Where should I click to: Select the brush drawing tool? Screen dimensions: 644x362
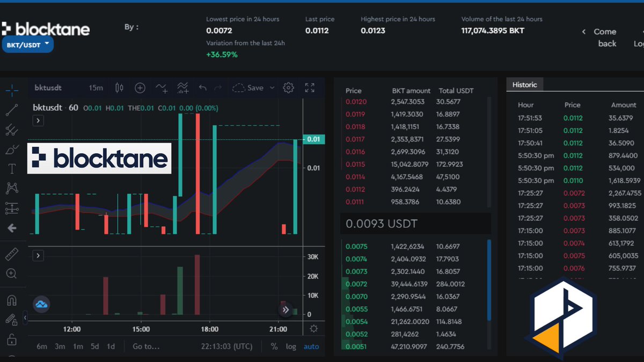[x=12, y=150]
